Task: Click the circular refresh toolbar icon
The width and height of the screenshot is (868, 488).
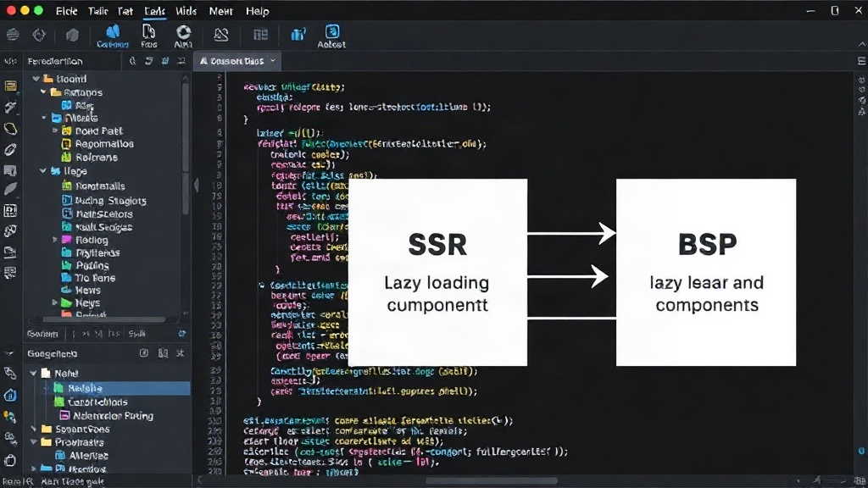Action: pyautogui.click(x=39, y=35)
